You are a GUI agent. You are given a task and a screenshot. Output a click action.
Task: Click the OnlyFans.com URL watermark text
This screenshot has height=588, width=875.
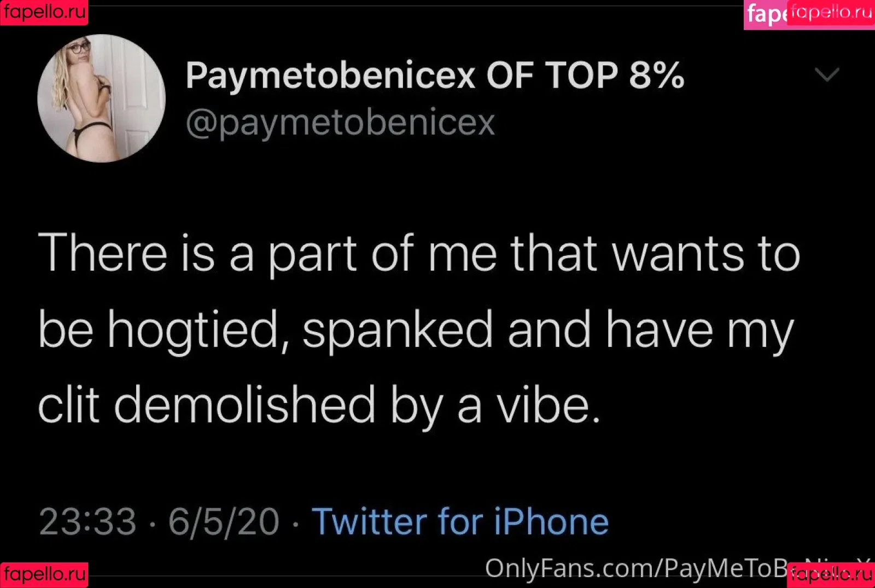[634, 568]
